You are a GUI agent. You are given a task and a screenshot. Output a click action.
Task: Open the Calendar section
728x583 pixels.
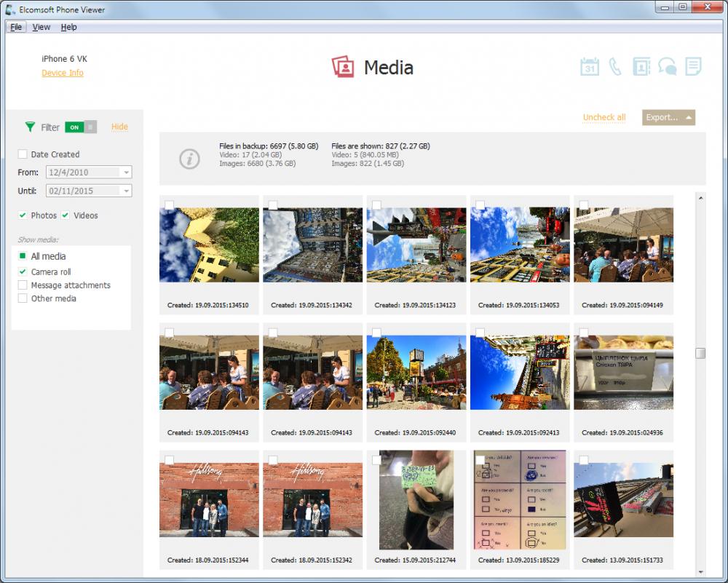pyautogui.click(x=590, y=66)
